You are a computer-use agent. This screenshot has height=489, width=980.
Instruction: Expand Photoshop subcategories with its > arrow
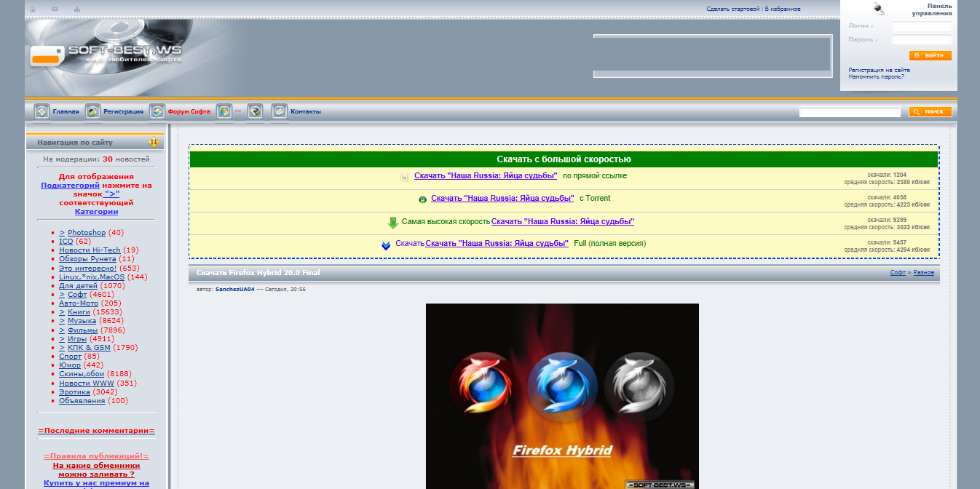[x=62, y=233]
